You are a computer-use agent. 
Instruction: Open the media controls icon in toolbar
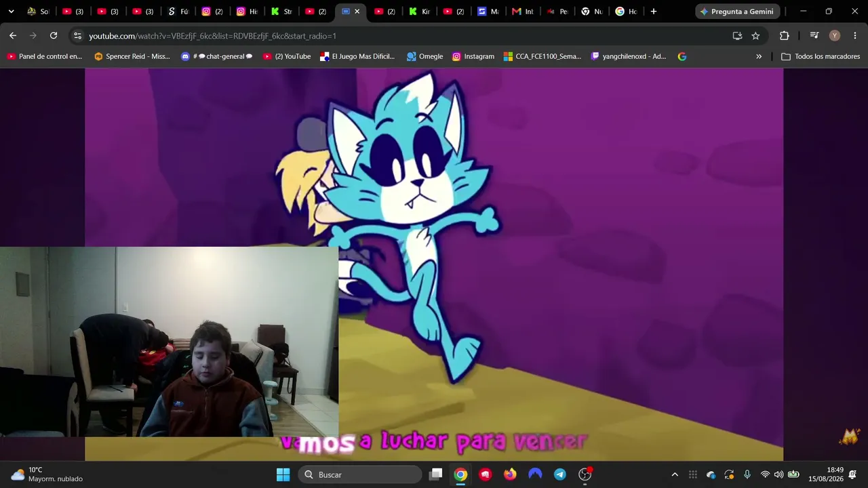tap(814, 36)
